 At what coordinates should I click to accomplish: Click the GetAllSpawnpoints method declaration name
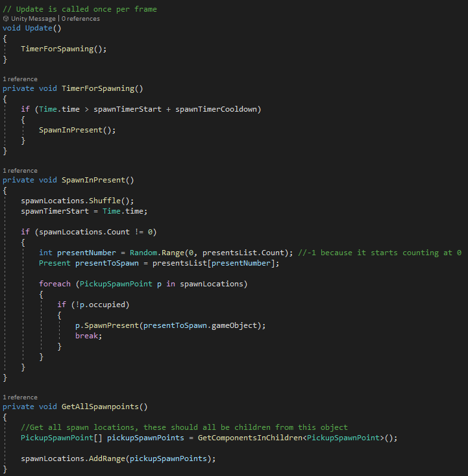(100, 407)
